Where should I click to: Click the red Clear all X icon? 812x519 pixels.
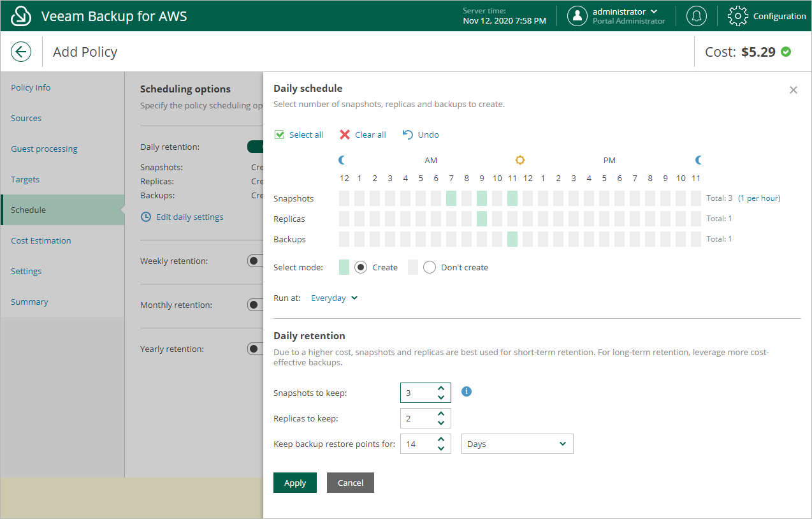pos(345,135)
